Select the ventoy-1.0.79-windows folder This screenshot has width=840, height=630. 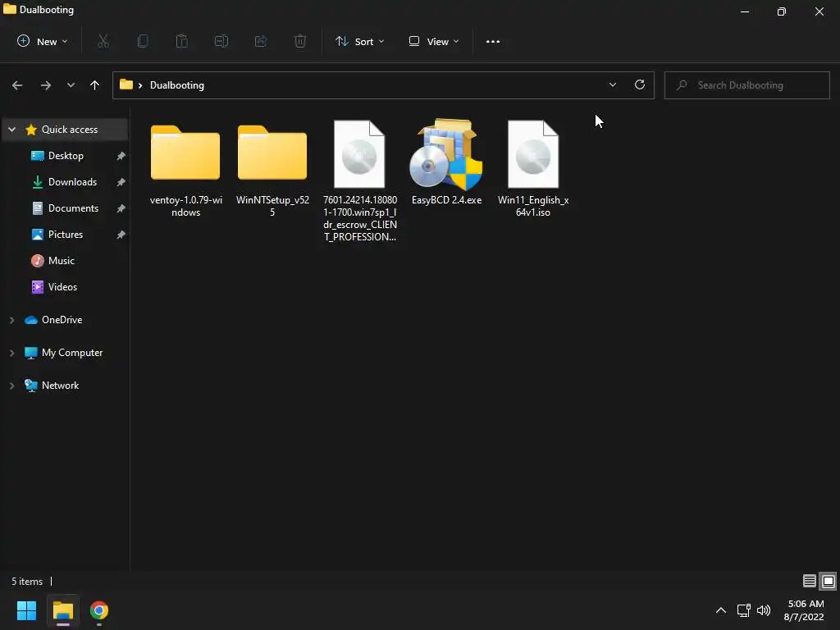[x=185, y=170]
